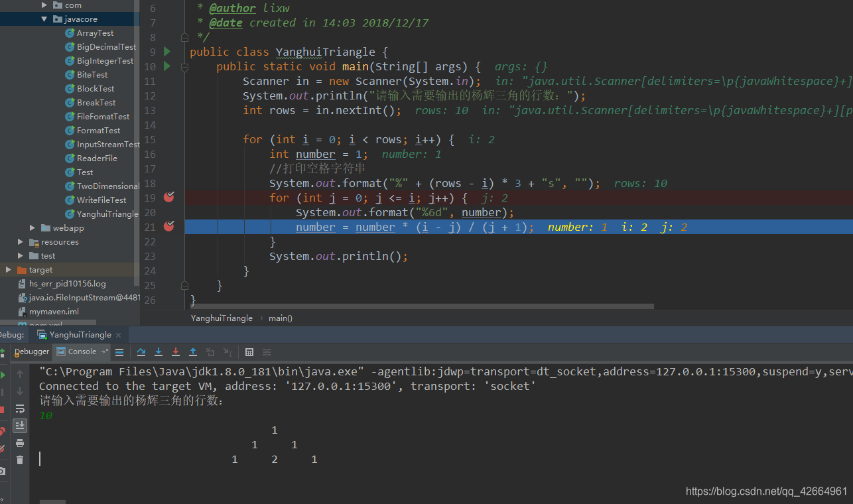This screenshot has height=504, width=853.
Task: Select FileFomatTest class
Action: pyautogui.click(x=103, y=117)
